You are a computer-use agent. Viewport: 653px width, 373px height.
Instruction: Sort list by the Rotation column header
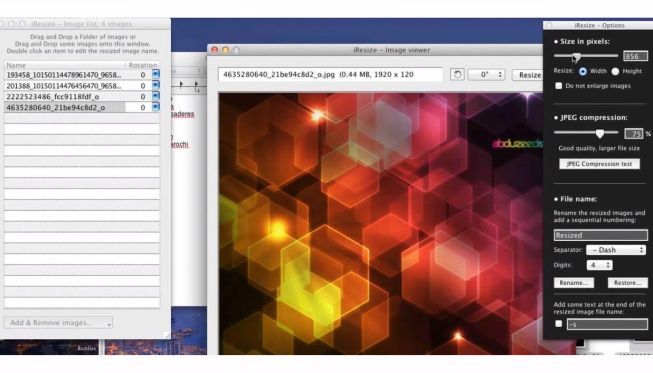click(x=142, y=65)
